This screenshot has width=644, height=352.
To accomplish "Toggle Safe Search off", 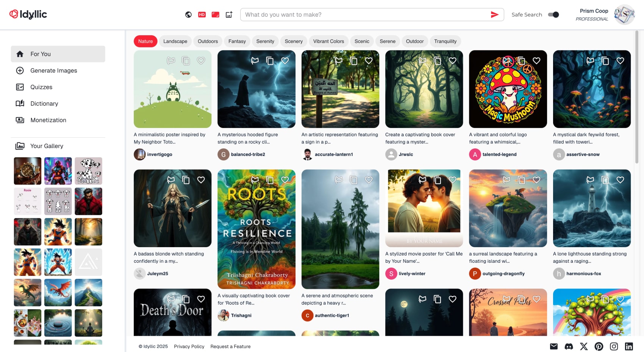I will 553,14.
